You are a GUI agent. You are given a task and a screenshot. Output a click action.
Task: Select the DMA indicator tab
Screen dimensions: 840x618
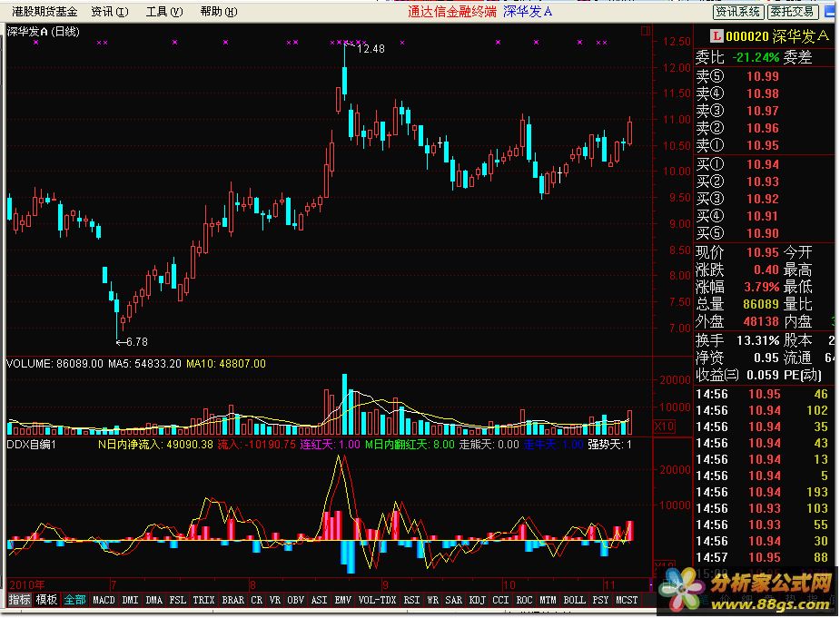click(x=154, y=601)
